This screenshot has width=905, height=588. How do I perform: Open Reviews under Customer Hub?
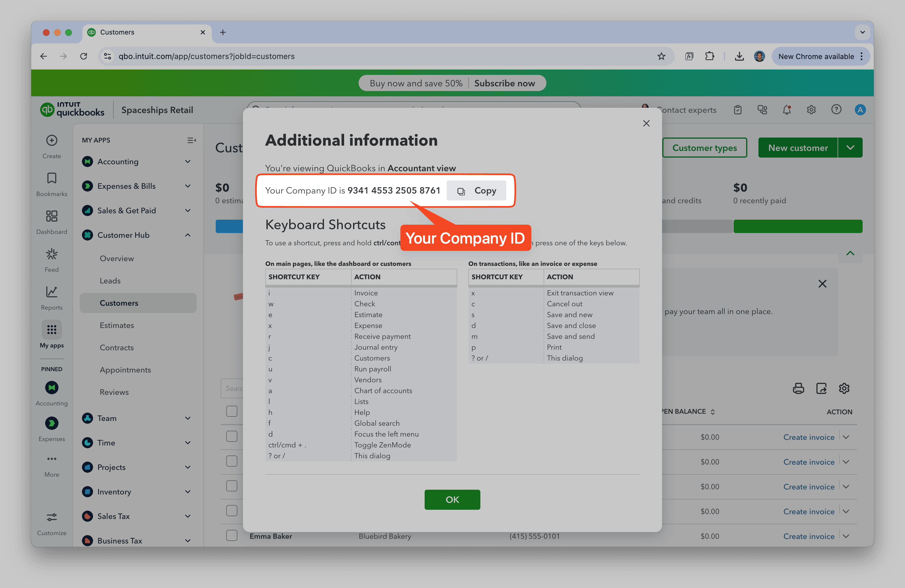point(114,392)
